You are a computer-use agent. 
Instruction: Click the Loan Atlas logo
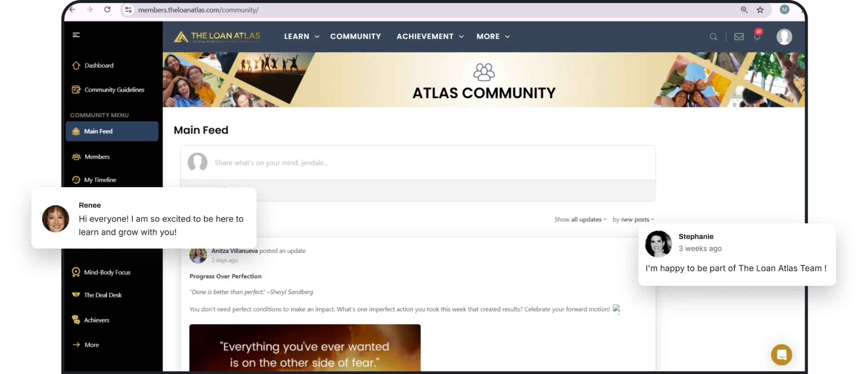(217, 37)
